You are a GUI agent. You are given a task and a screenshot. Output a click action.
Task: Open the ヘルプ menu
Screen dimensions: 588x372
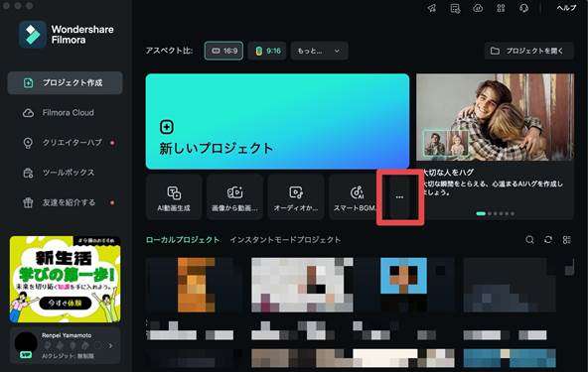click(x=566, y=8)
